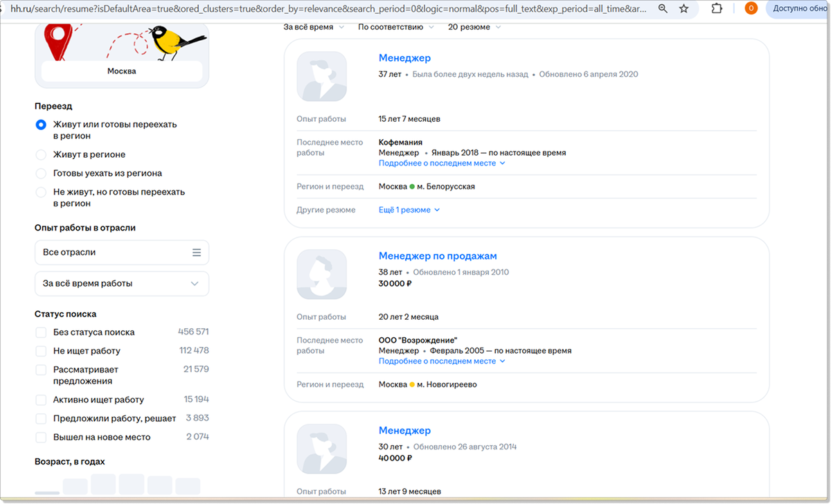Click 'м. Новогиреево' metro station text
831x504 pixels.
447,385
